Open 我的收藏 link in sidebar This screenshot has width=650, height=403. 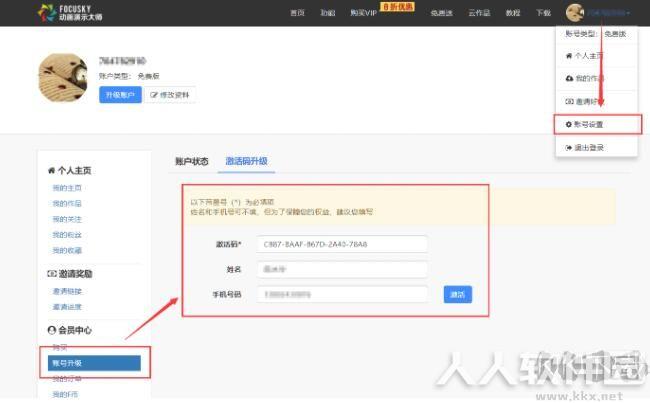tap(67, 250)
